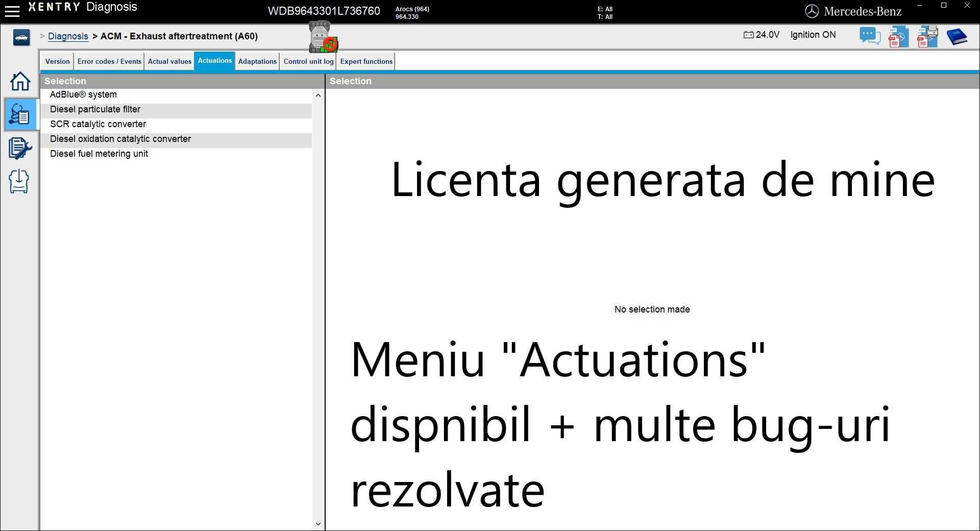Open the Expert functions tab
Viewport: 980px width, 531px height.
pyautogui.click(x=366, y=61)
